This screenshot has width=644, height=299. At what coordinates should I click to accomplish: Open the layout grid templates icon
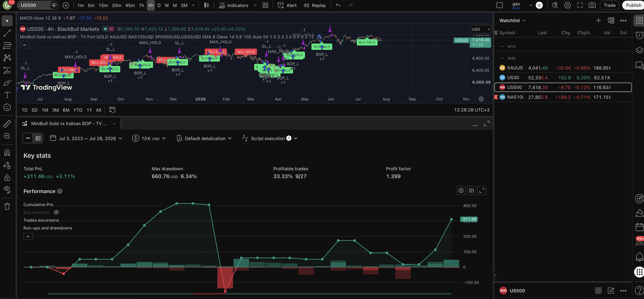click(265, 5)
